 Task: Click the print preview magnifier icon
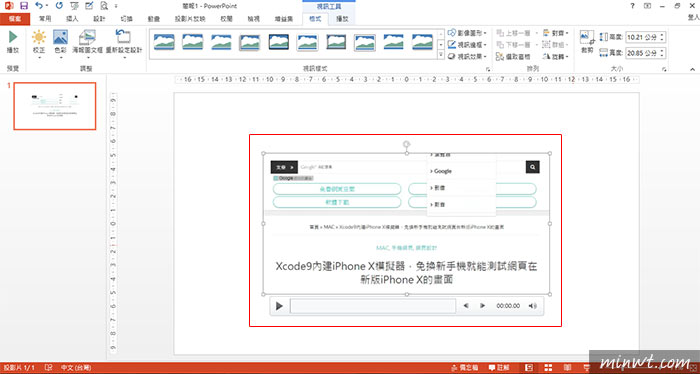coord(104,6)
